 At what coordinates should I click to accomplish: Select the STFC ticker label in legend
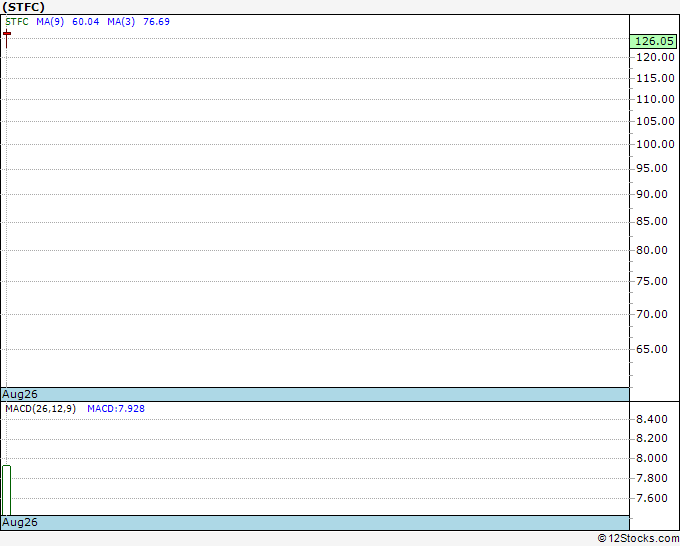tap(17, 22)
